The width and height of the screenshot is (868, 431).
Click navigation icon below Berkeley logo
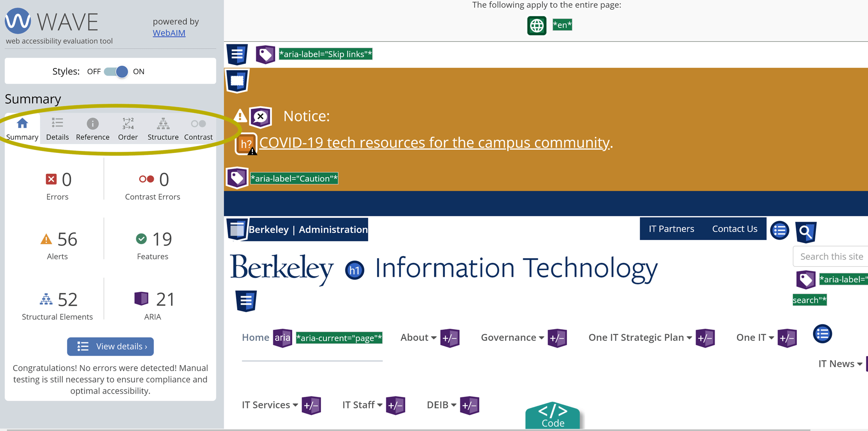click(x=246, y=301)
